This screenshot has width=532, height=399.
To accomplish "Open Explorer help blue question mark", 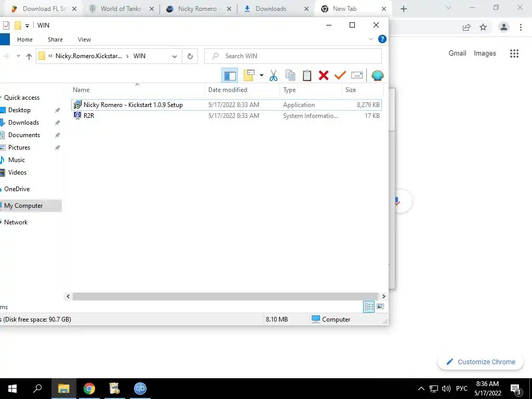I will [382, 39].
